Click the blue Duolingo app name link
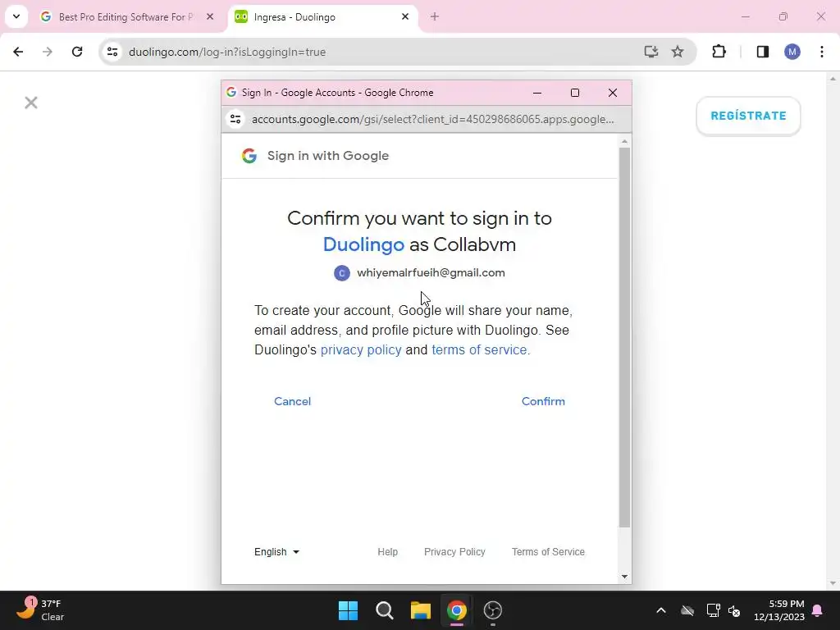Viewport: 840px width, 630px height. click(363, 244)
